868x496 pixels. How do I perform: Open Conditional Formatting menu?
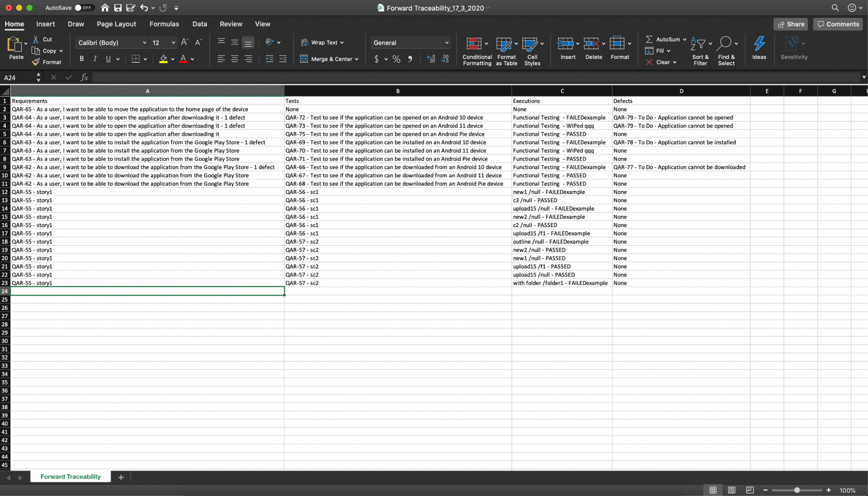pos(477,51)
